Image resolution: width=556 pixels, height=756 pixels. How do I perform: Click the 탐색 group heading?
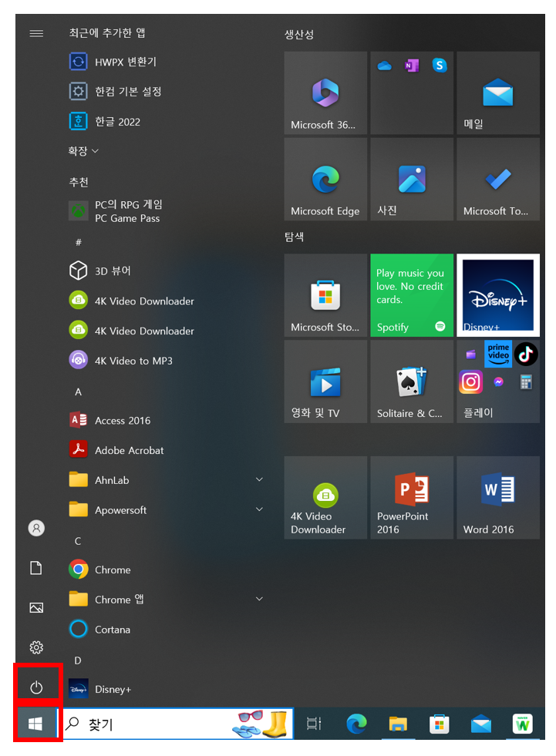tap(294, 237)
